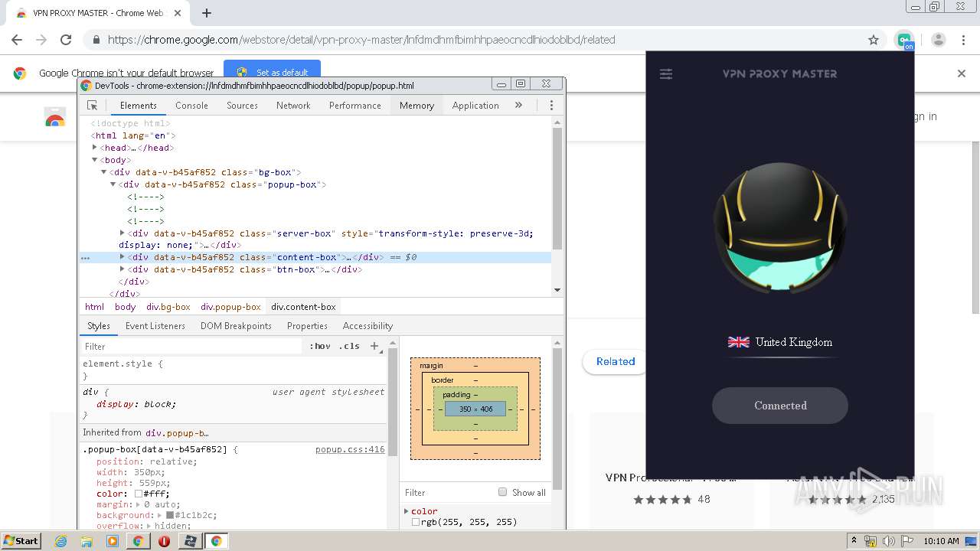
Task: Open the DevTools three-dot customize menu
Action: tap(551, 106)
